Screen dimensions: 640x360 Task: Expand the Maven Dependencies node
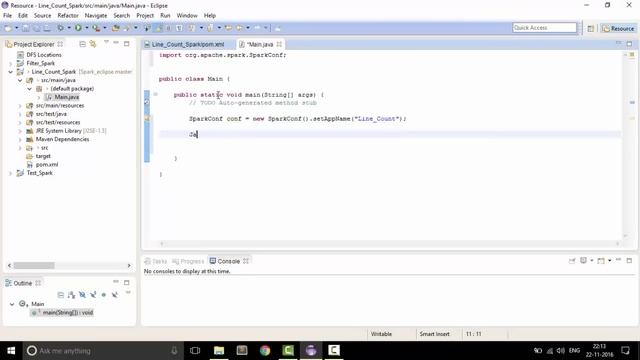pos(20,139)
